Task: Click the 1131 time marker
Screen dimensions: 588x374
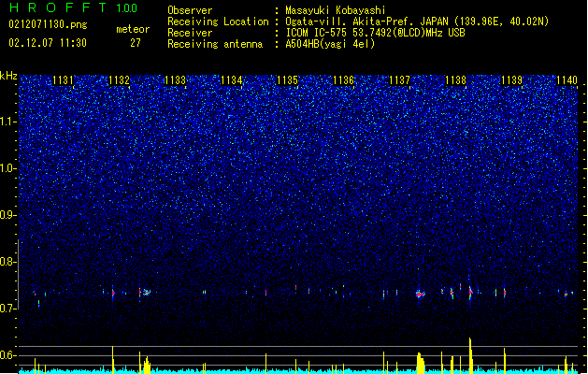Action: coord(63,79)
